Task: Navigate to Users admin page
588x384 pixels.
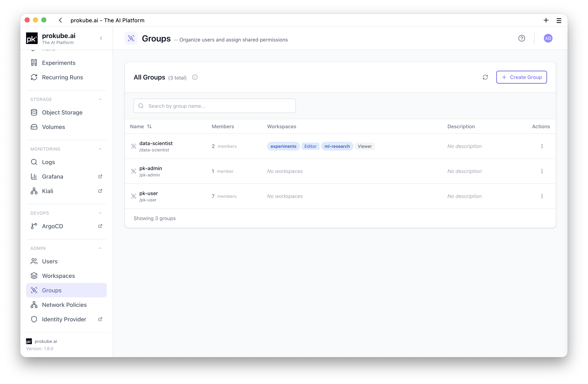Action: [x=66, y=261]
